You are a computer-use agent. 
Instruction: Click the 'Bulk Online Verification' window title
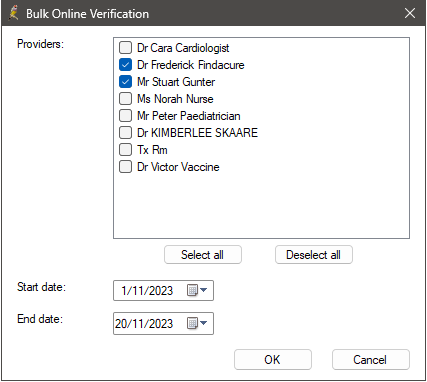tap(87, 14)
